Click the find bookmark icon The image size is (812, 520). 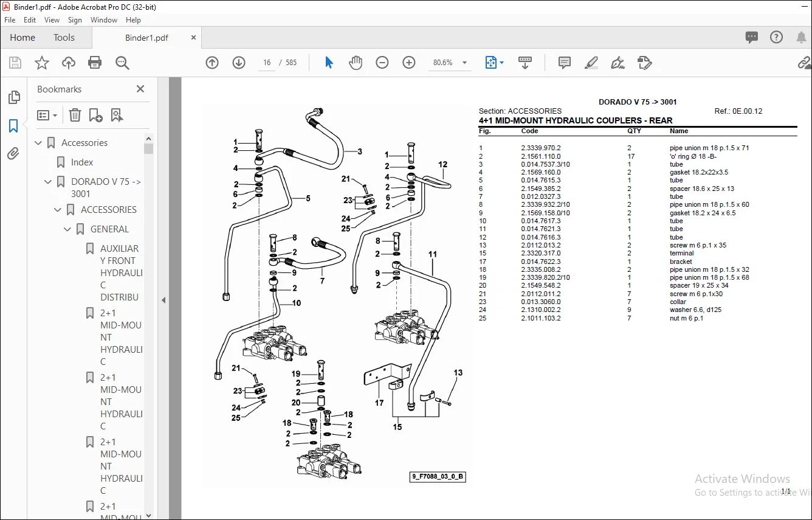pyautogui.click(x=117, y=115)
